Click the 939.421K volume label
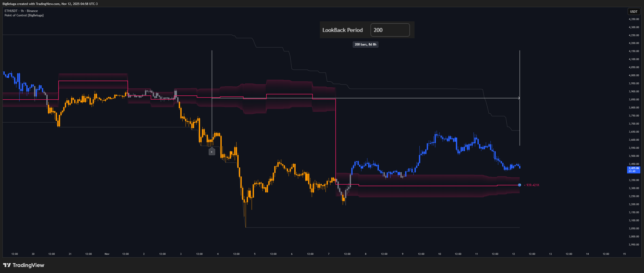Viewport: 644px width, 273px height. point(532,185)
